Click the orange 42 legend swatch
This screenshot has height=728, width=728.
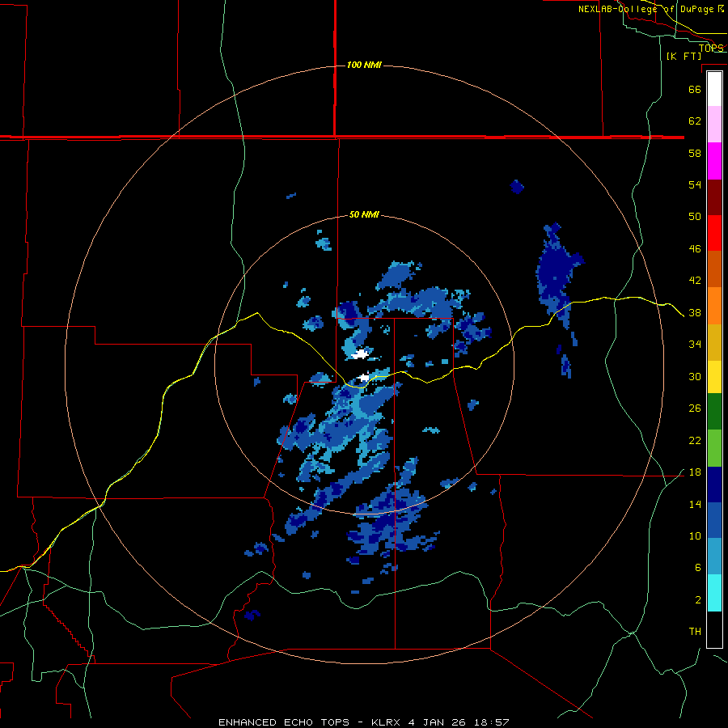pos(714,305)
